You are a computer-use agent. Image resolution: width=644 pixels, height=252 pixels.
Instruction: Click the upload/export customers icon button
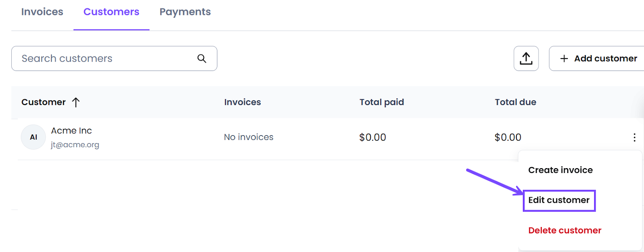(526, 58)
